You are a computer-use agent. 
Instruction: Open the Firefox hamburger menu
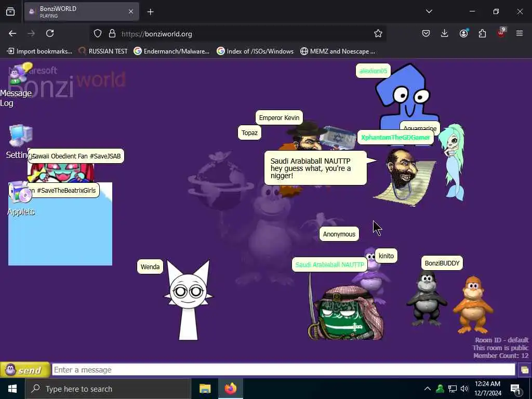520,34
